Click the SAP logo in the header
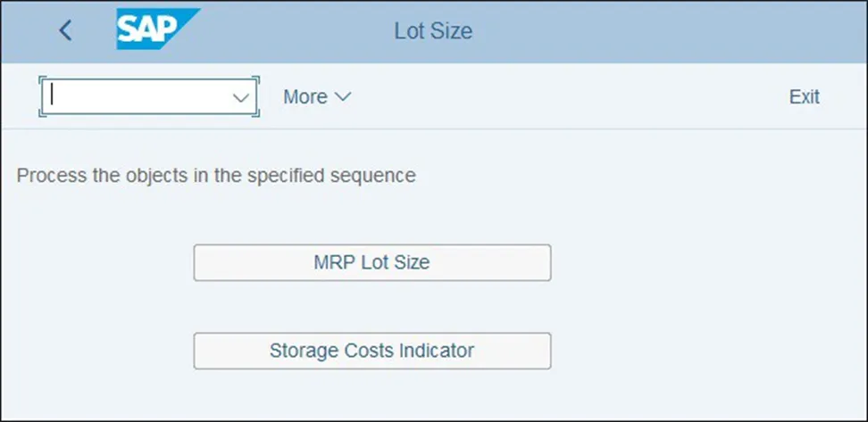 (x=157, y=30)
